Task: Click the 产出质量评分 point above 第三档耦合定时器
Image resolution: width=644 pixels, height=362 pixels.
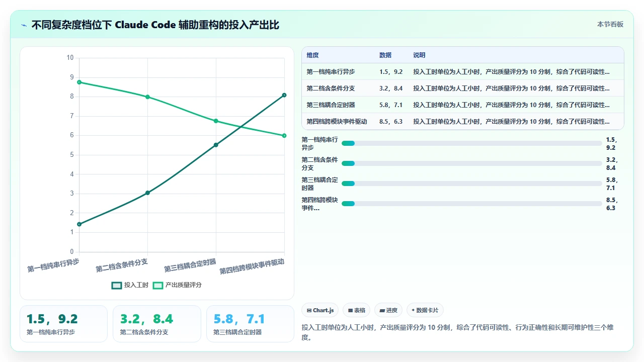Action: pyautogui.click(x=216, y=121)
